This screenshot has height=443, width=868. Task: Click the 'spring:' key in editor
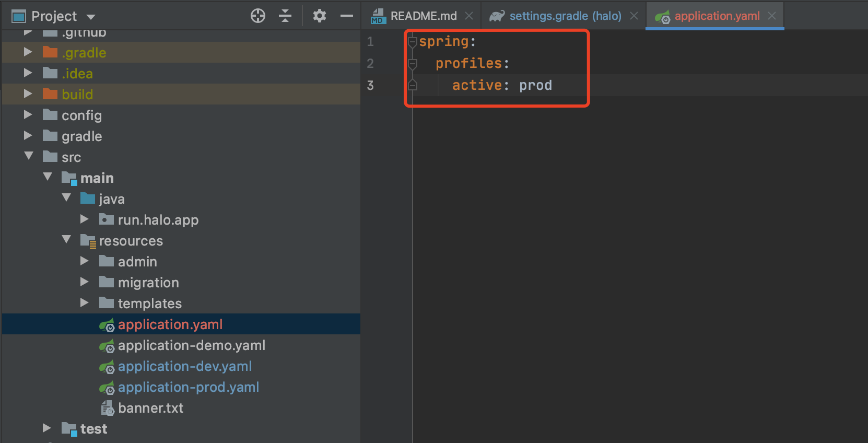(x=448, y=41)
